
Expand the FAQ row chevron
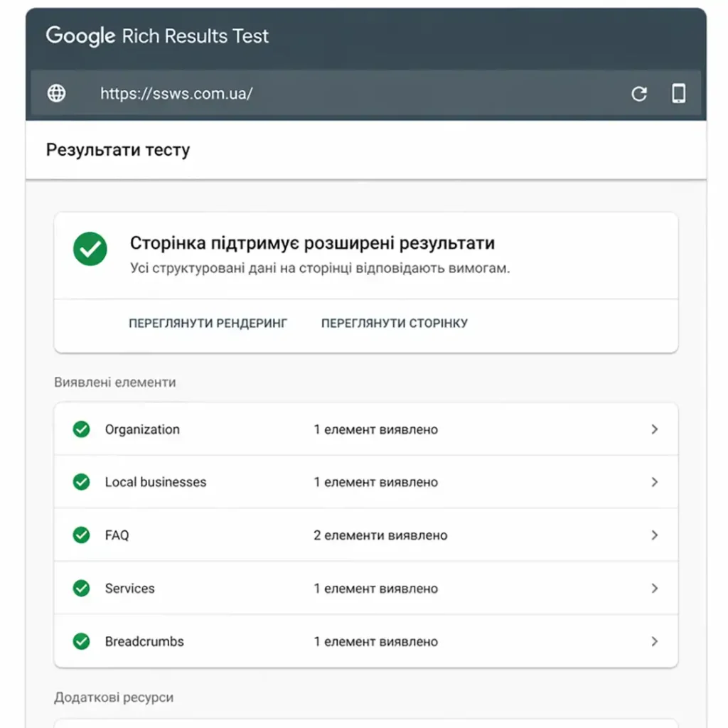[x=655, y=535]
